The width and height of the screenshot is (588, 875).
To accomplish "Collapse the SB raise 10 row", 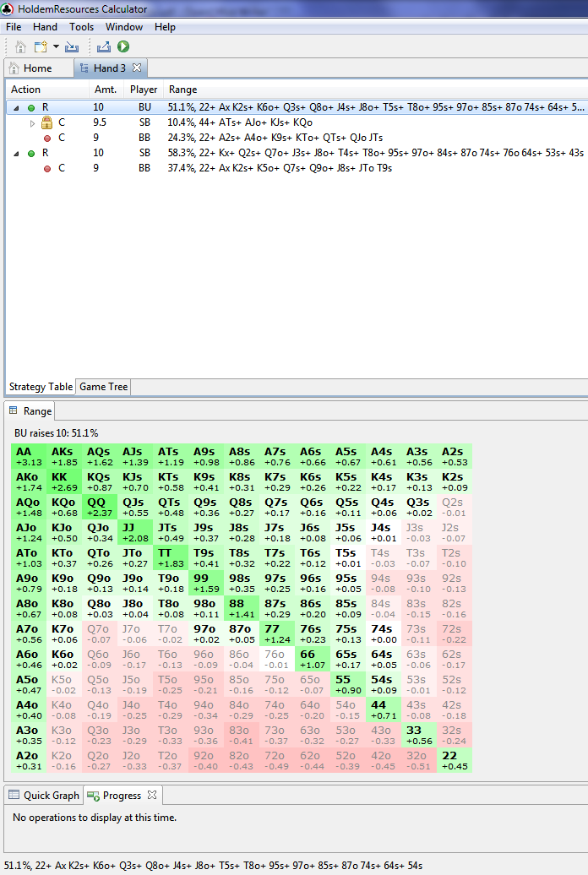I will pos(16,154).
